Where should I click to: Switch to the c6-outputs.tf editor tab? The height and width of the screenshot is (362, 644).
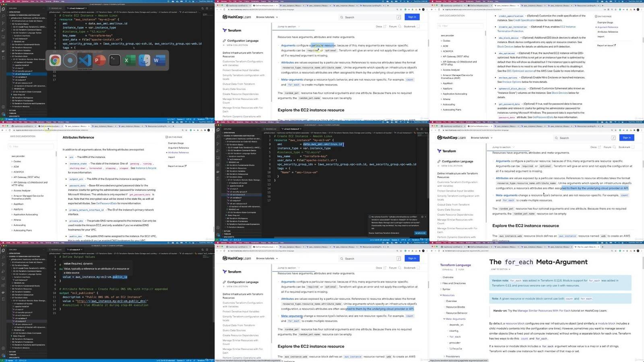[x=76, y=250]
